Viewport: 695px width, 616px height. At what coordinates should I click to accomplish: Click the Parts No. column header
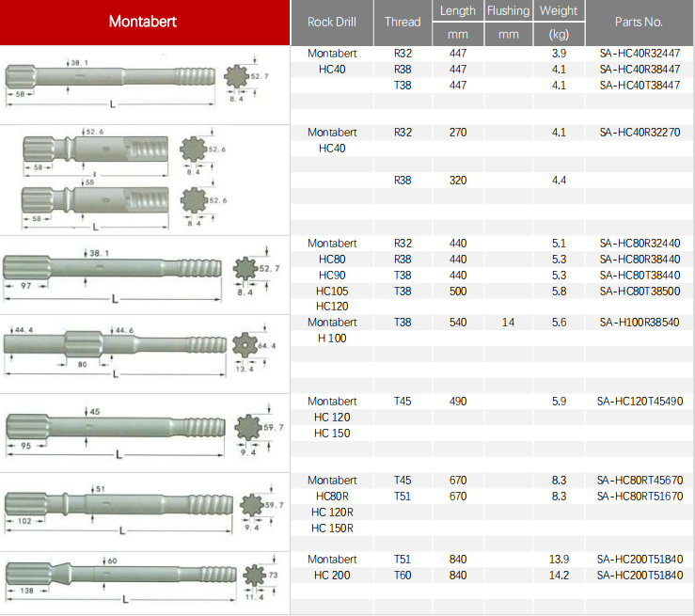(x=639, y=23)
